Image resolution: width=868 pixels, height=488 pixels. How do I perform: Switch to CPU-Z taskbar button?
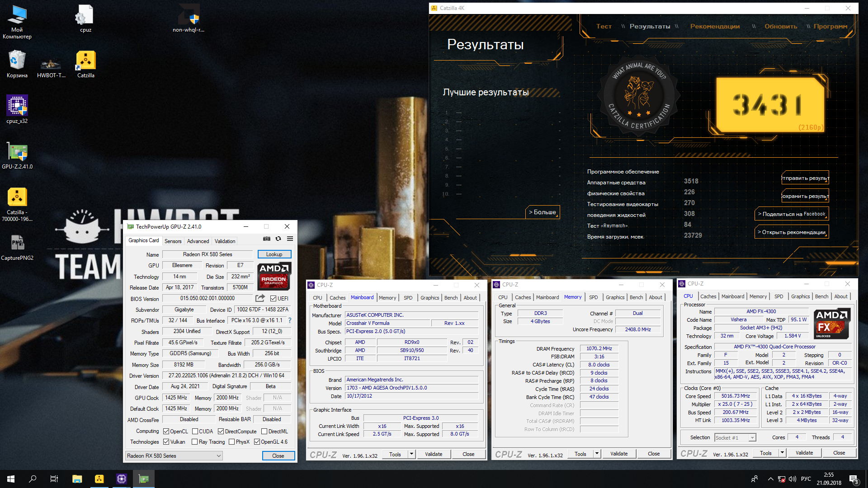[122, 479]
